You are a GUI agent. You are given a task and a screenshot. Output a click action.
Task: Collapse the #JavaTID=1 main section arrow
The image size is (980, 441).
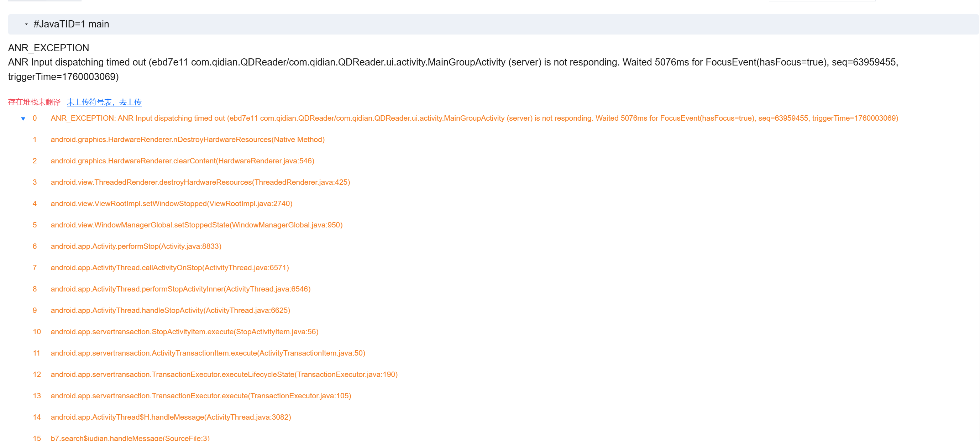click(26, 24)
